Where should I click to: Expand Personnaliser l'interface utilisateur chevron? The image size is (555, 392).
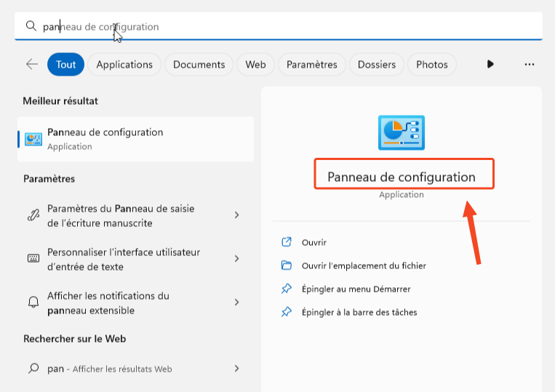[x=237, y=259]
